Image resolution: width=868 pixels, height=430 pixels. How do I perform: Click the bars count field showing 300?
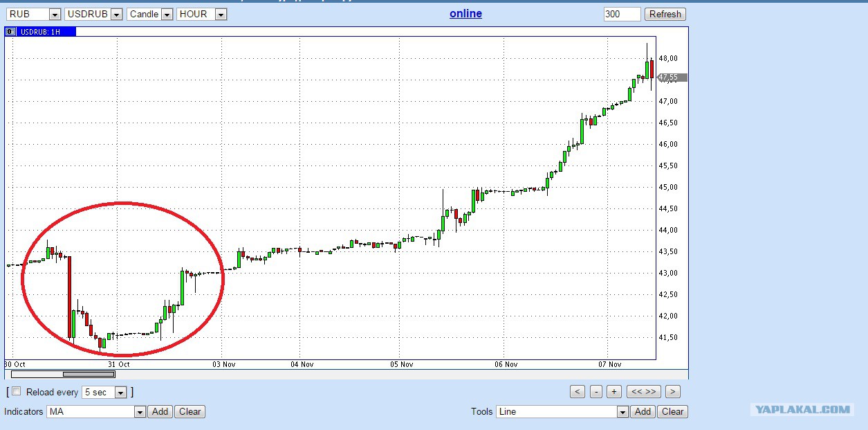pyautogui.click(x=622, y=14)
